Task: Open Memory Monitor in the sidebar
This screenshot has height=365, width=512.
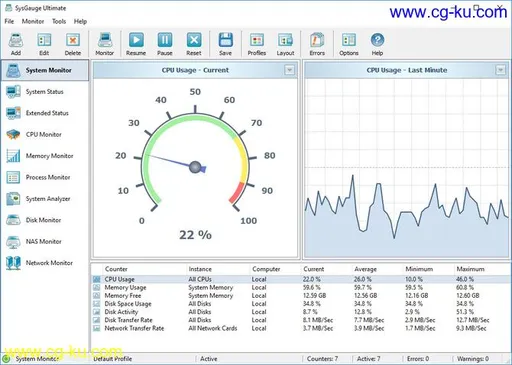Action: [45, 156]
